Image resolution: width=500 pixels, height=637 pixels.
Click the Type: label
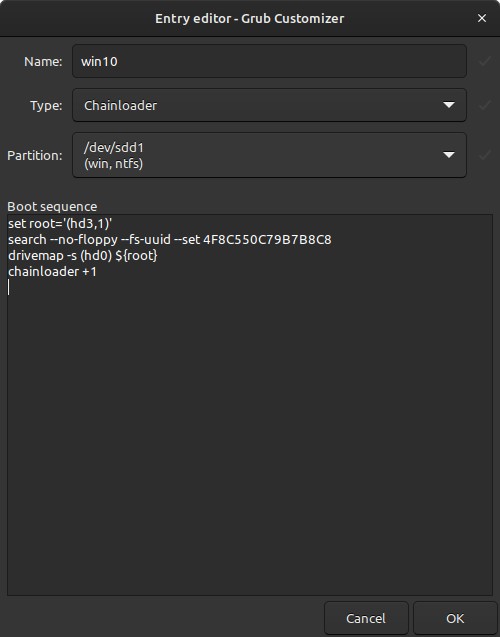click(x=46, y=106)
